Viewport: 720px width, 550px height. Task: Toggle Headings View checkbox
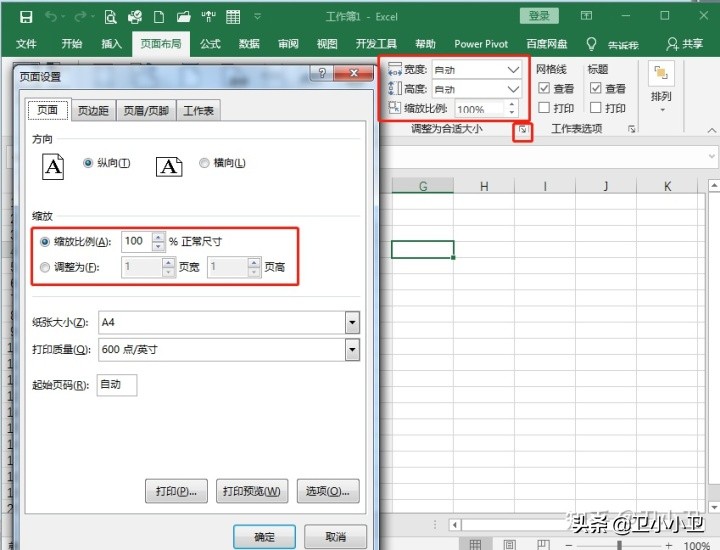point(596,88)
